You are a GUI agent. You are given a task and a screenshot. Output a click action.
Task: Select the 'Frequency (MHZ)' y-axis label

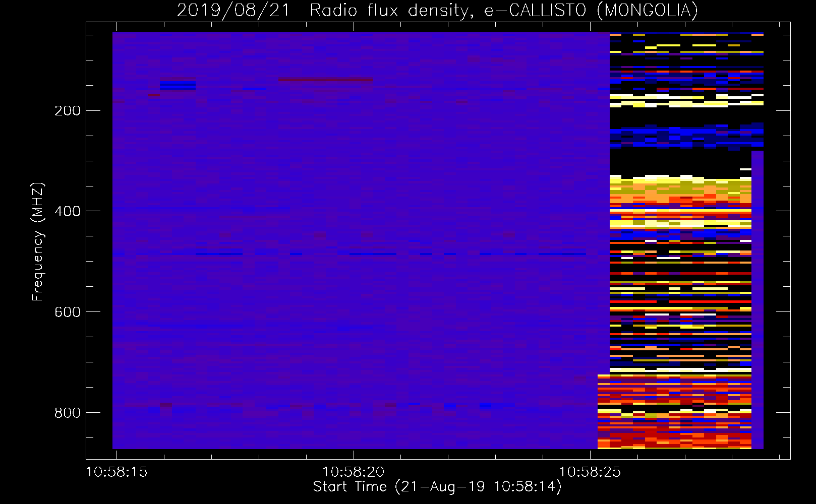pos(38,242)
